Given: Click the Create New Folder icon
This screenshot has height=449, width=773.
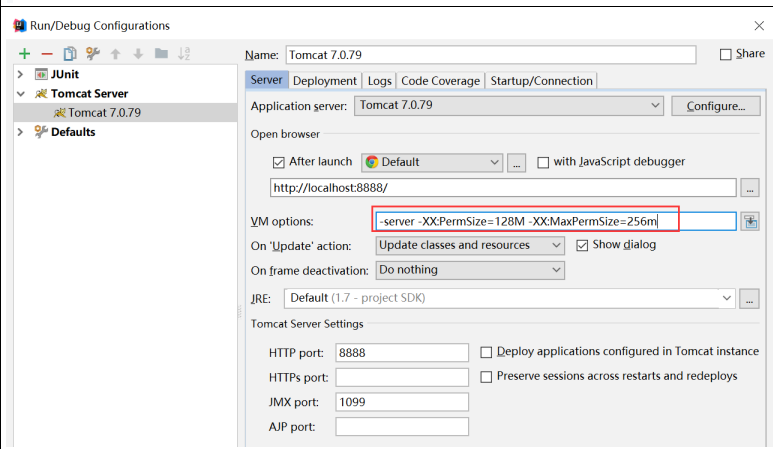Looking at the screenshot, I should 161,54.
